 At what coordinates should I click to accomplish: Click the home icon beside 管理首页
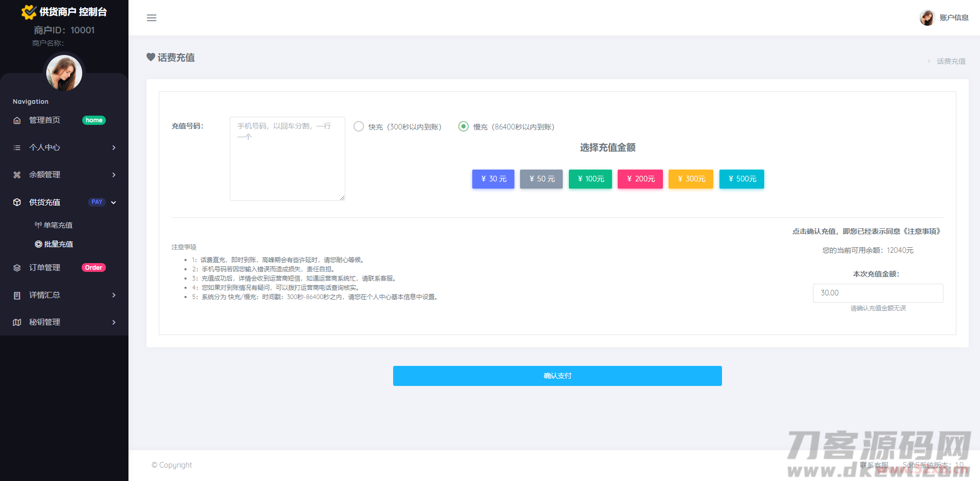pyautogui.click(x=17, y=120)
